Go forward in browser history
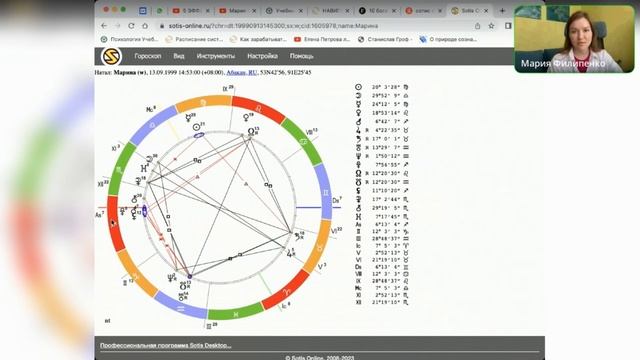The width and height of the screenshot is (640, 360). click(x=118, y=26)
